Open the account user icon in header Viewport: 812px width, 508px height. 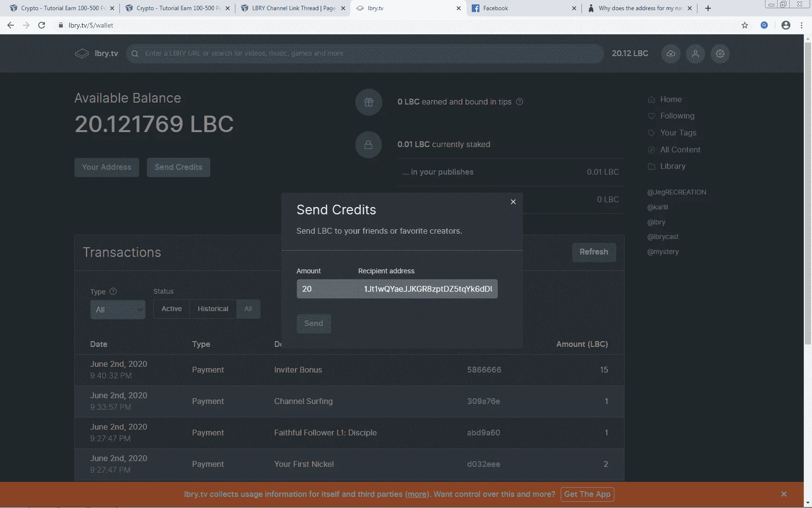[x=696, y=54]
